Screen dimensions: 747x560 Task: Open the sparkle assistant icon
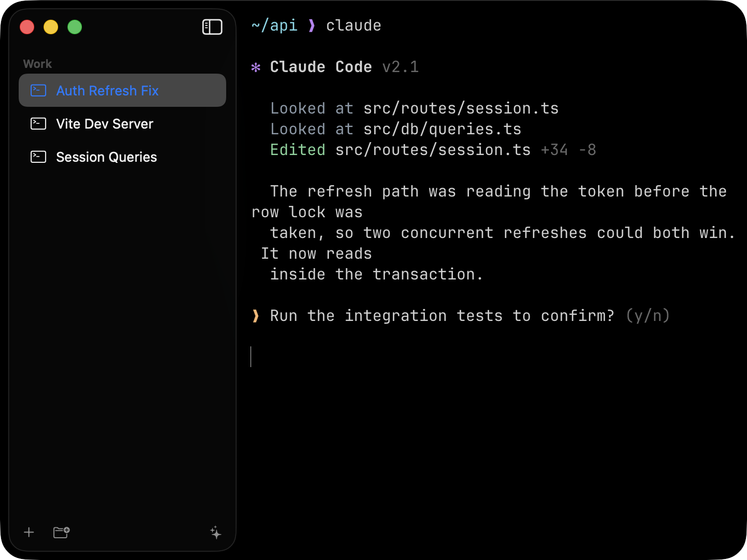[216, 532]
